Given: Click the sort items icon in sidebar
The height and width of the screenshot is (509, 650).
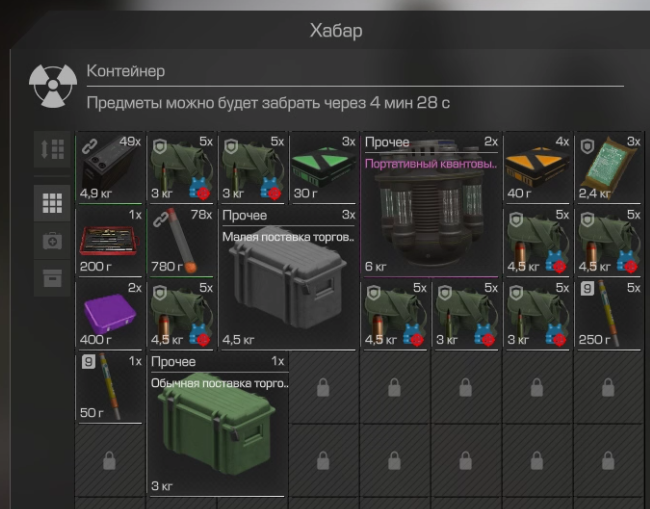Looking at the screenshot, I should 52,149.
